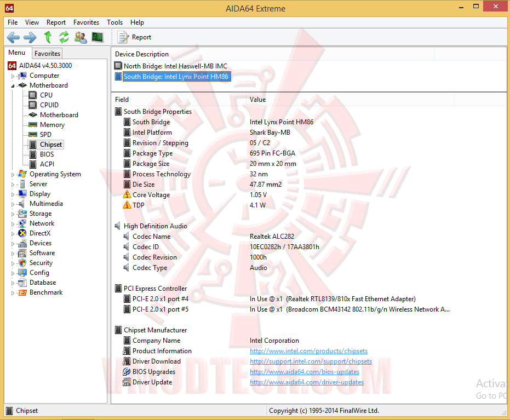The width and height of the screenshot is (510, 420).
Task: Click the Multimedia speaker icon in tree
Action: click(x=22, y=204)
